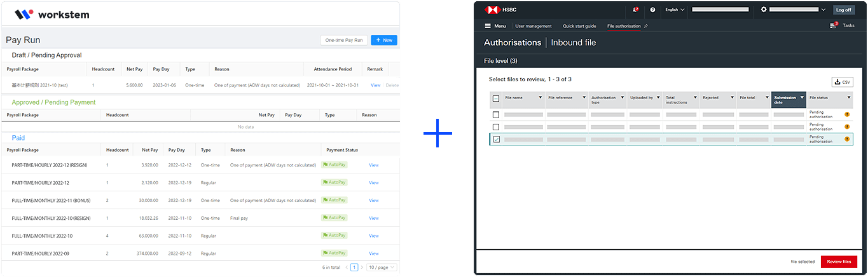View PART-TIME/HOURLY 2022-09 pay run

(x=374, y=253)
